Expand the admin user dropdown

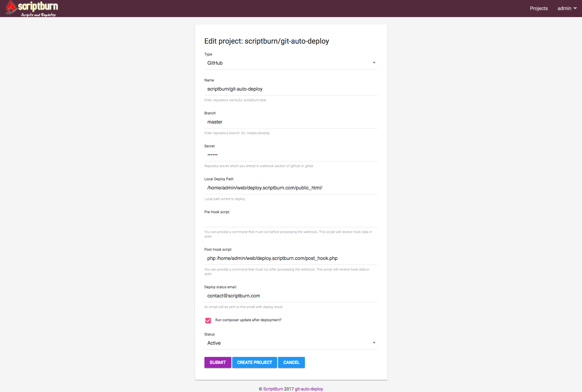pos(567,9)
